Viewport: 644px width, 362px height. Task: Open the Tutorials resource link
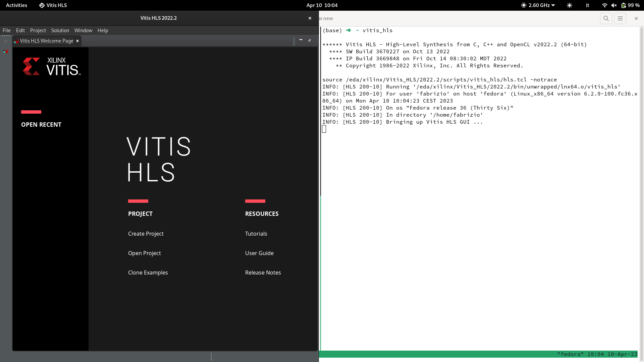click(x=256, y=234)
